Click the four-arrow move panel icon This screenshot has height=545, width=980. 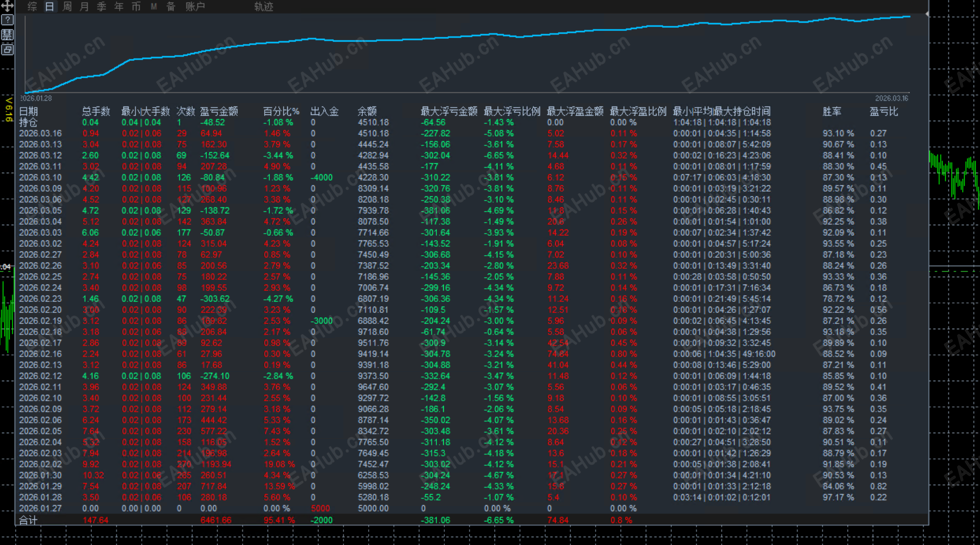click(7, 6)
